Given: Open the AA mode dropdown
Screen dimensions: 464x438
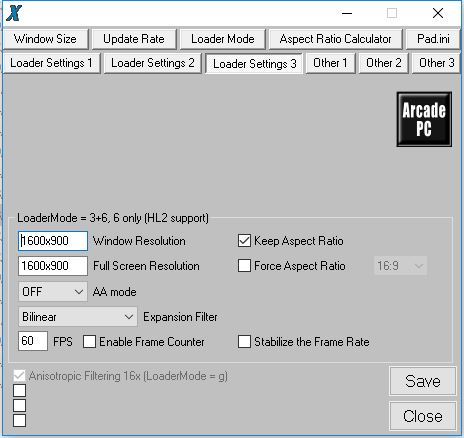Looking at the screenshot, I should [53, 292].
